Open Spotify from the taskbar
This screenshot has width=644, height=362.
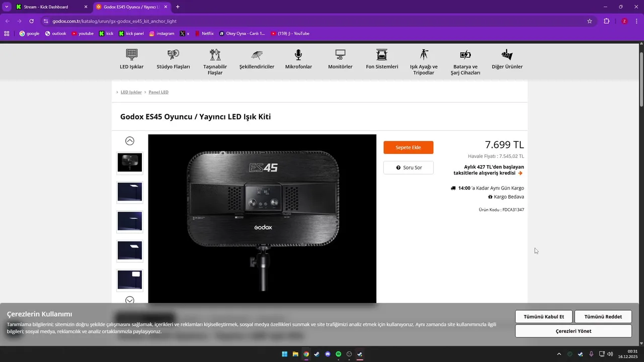coord(338,354)
